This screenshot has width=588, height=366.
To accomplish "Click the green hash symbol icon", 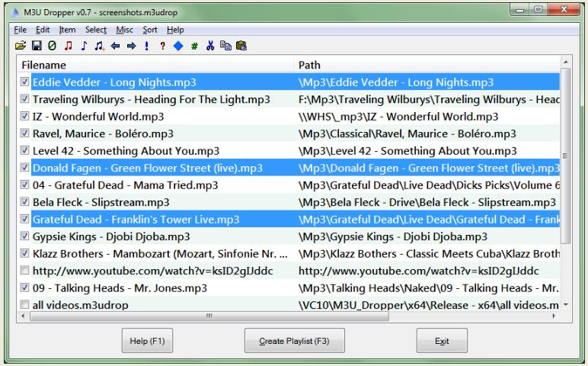I will [x=194, y=47].
